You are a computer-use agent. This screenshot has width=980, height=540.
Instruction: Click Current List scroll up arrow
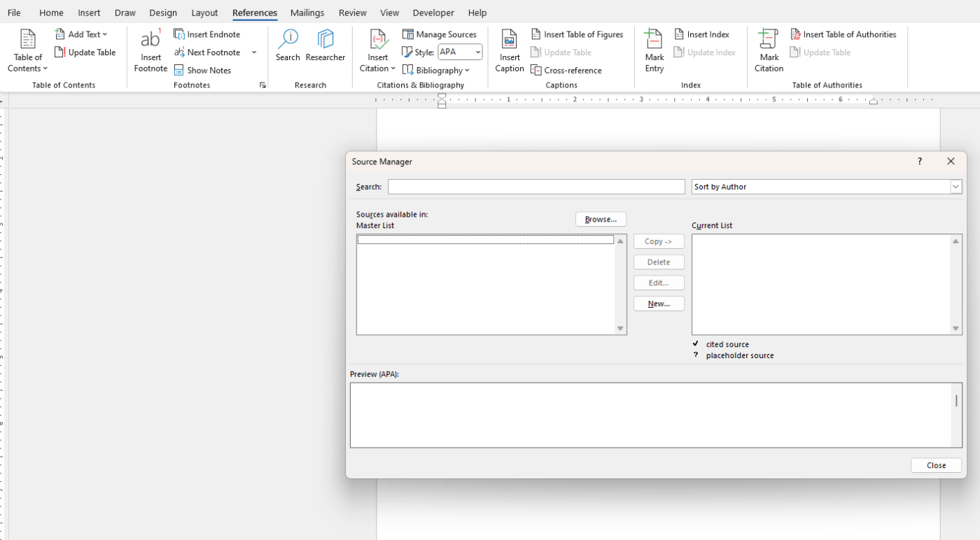(955, 241)
